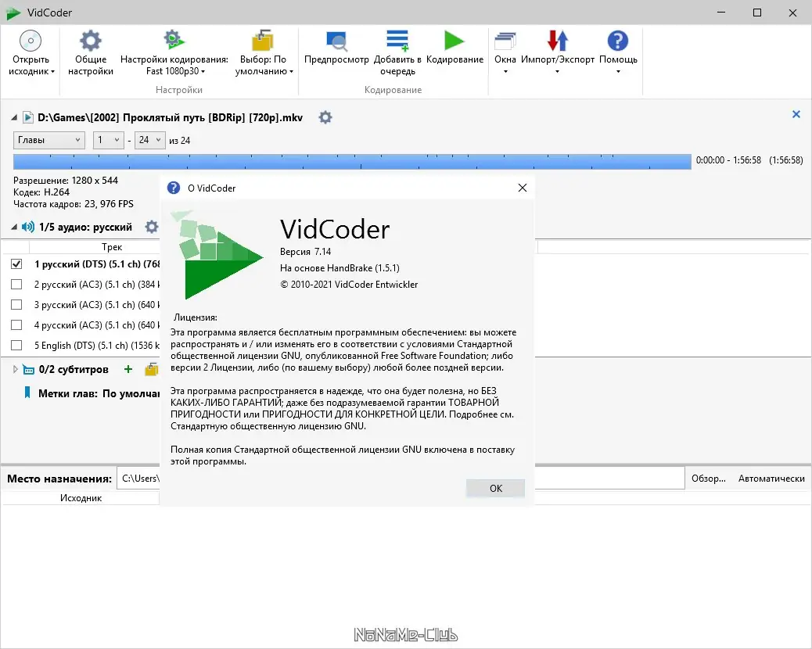Click 'Кодек: H.264' text

pyautogui.click(x=41, y=192)
